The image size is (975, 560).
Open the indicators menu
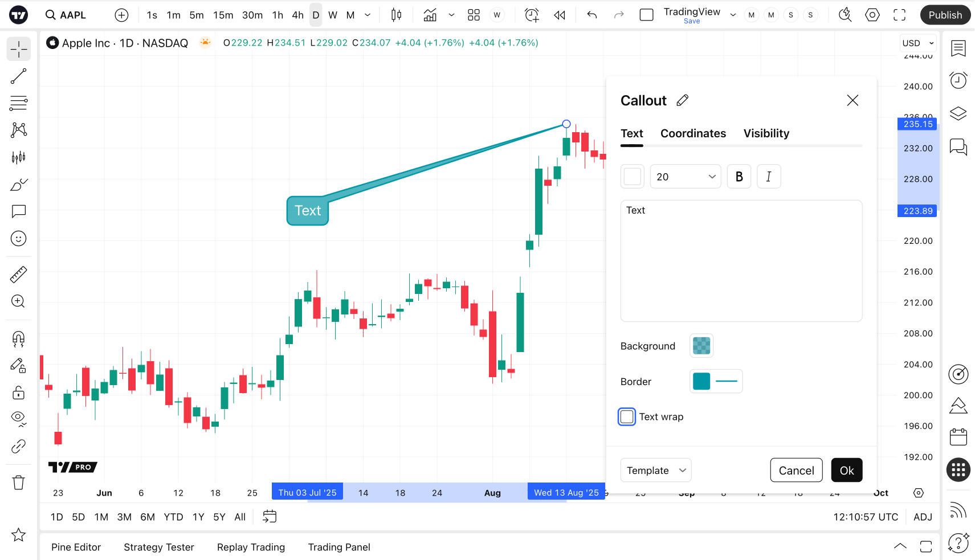coord(430,15)
